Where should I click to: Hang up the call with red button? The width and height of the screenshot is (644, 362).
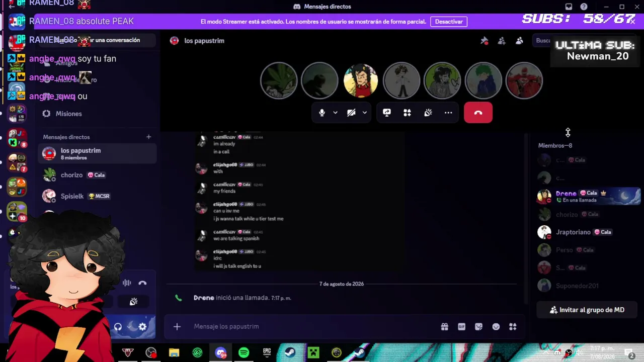pyautogui.click(x=478, y=113)
